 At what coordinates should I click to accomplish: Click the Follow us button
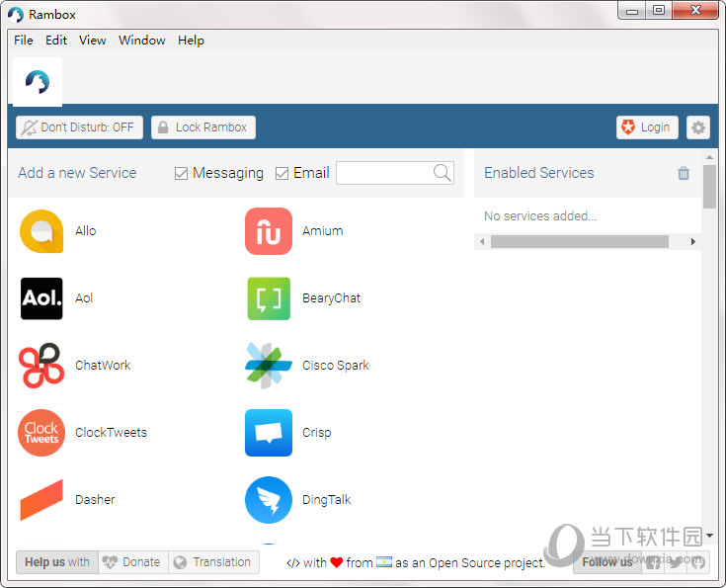[607, 562]
